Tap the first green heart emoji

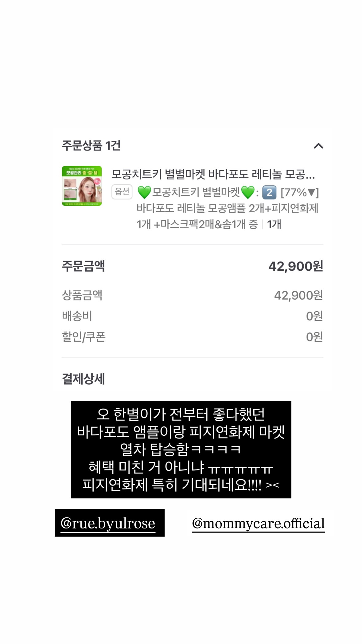tap(144, 192)
